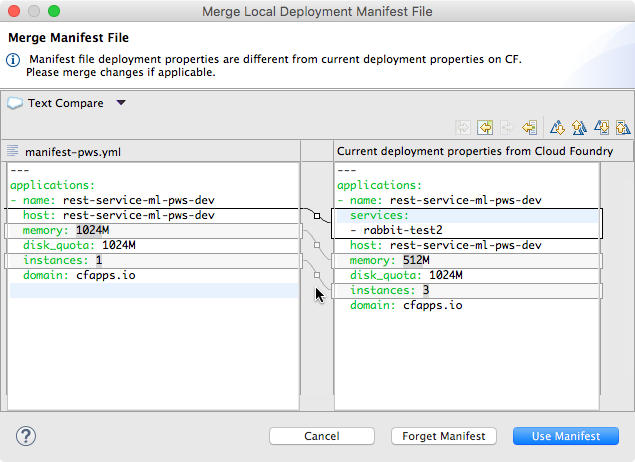
Task: Click the services: line in right pane
Action: pos(467,215)
